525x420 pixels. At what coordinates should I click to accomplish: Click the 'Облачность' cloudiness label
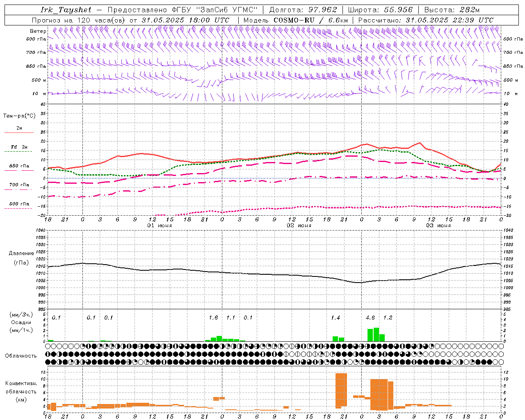pos(21,356)
